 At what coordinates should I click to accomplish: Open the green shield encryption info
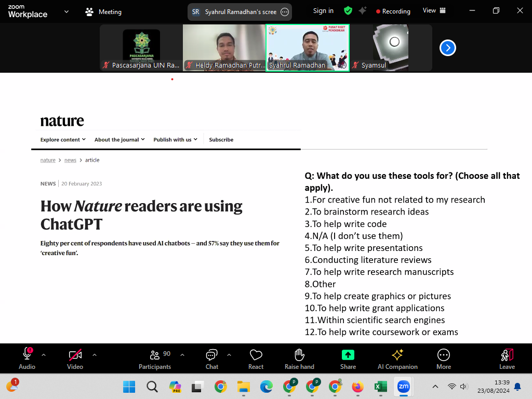pos(348,11)
